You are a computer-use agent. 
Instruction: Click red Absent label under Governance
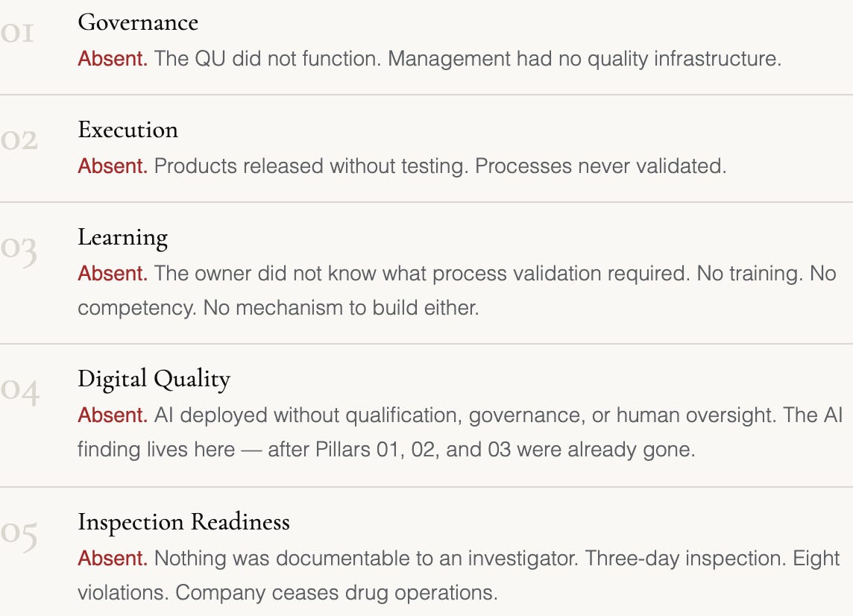(x=113, y=59)
